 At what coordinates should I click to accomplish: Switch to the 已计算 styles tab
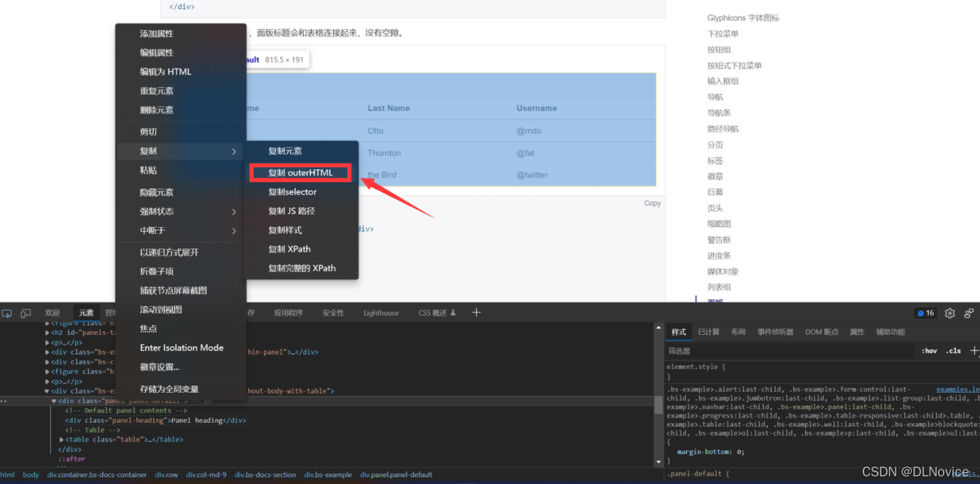709,332
